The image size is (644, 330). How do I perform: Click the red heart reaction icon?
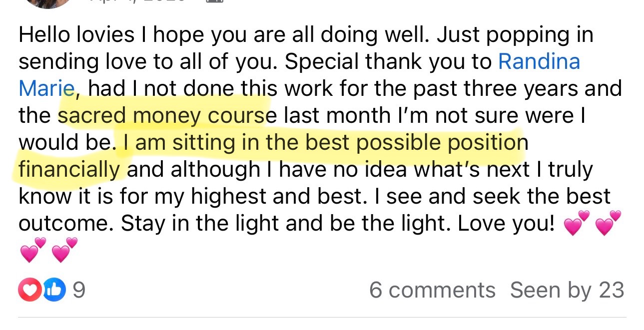point(29,291)
